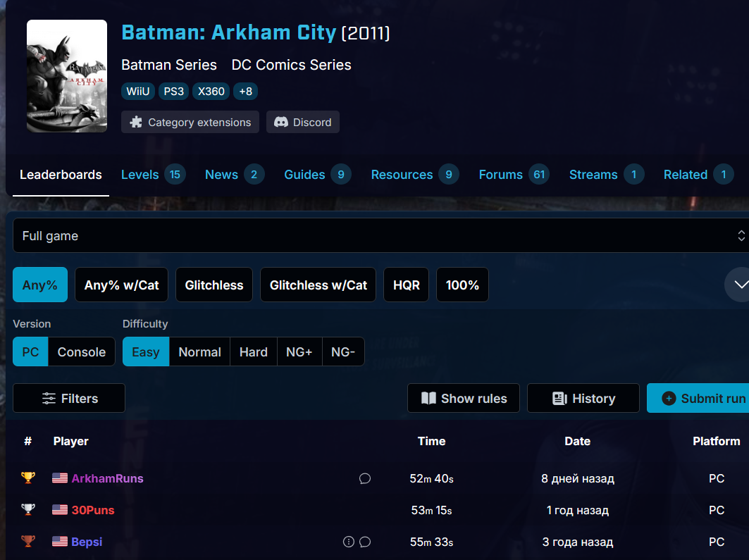Viewport: 749px width, 560px height.
Task: Switch to the Streams tab
Action: [x=607, y=175]
